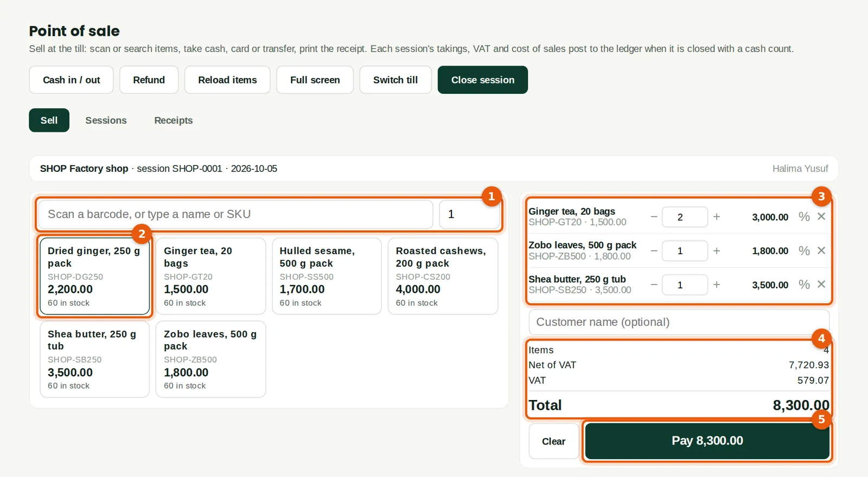This screenshot has height=477, width=868.
Task: Click the cashier name Halima Yusuf
Action: pos(800,169)
